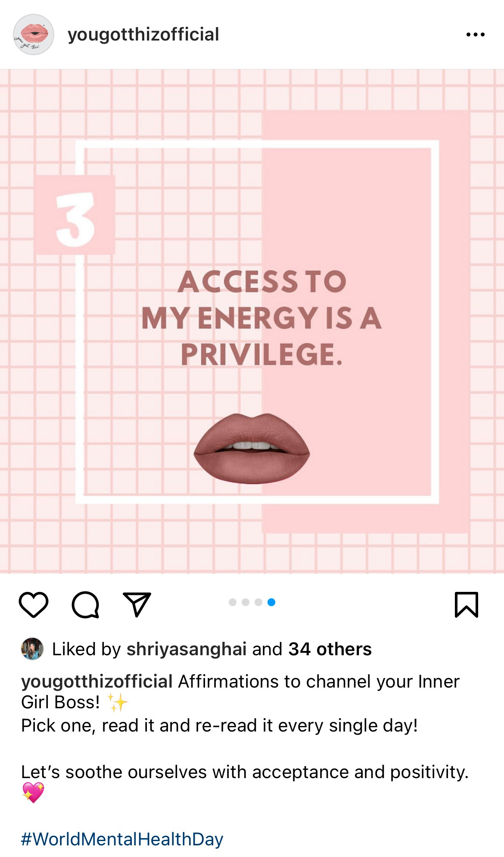Open yougotthizofficial profile picture
The width and height of the screenshot is (504, 857).
tap(34, 34)
